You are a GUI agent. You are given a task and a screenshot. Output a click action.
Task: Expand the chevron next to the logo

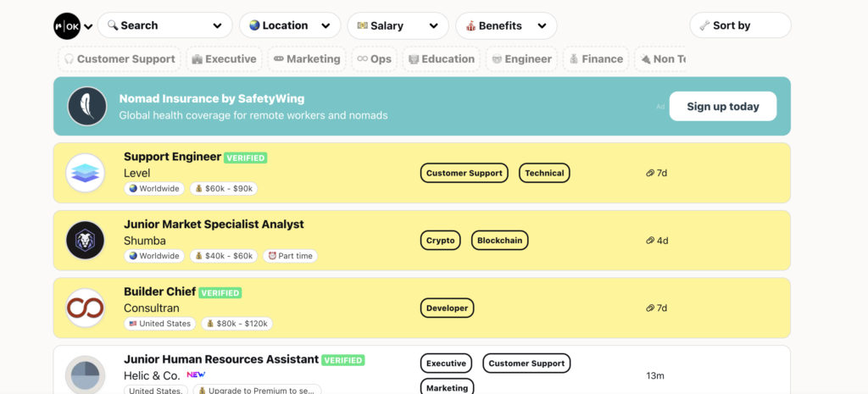88,26
